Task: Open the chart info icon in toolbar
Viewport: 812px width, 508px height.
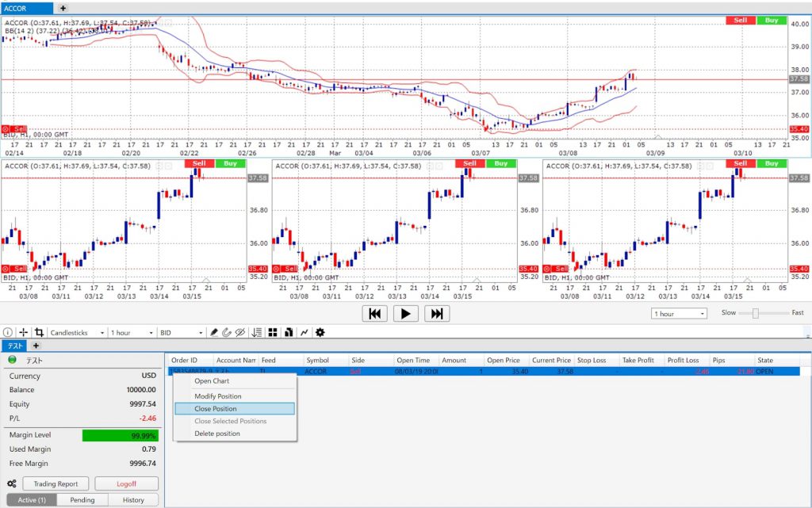Action: (8, 333)
